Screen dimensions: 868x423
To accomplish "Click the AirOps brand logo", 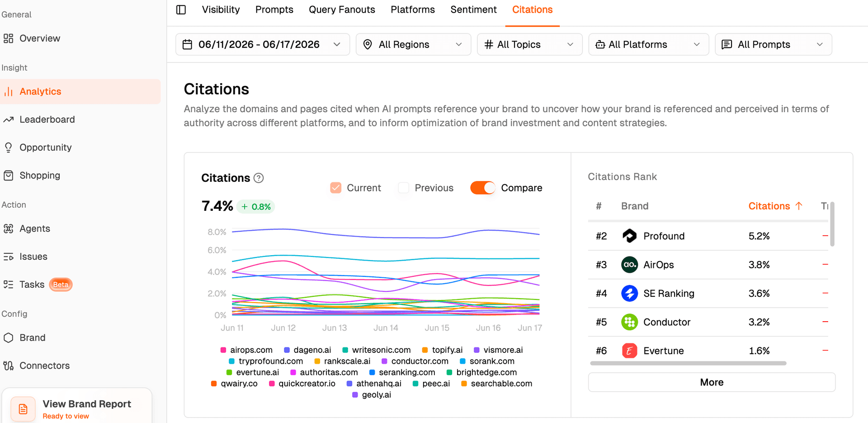I will (629, 265).
